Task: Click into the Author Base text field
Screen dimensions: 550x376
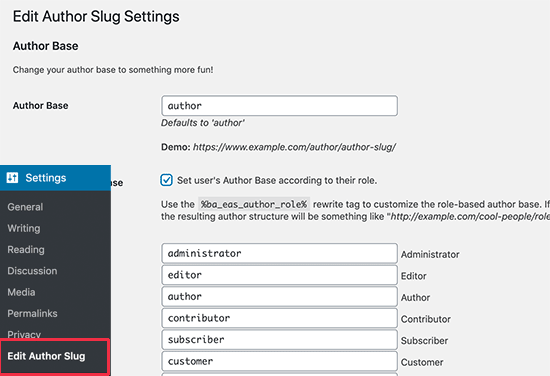Action: click(280, 106)
